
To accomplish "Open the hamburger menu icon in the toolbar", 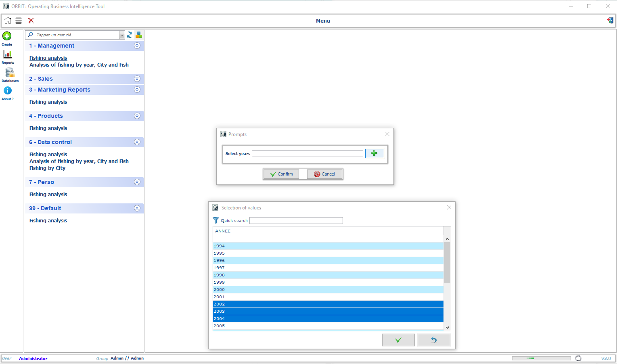I will pos(19,21).
